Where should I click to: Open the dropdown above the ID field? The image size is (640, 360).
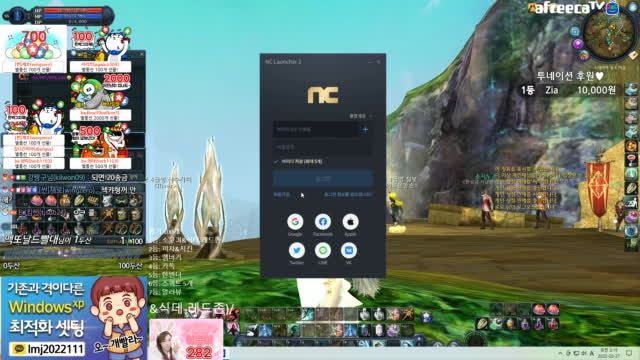(x=361, y=116)
